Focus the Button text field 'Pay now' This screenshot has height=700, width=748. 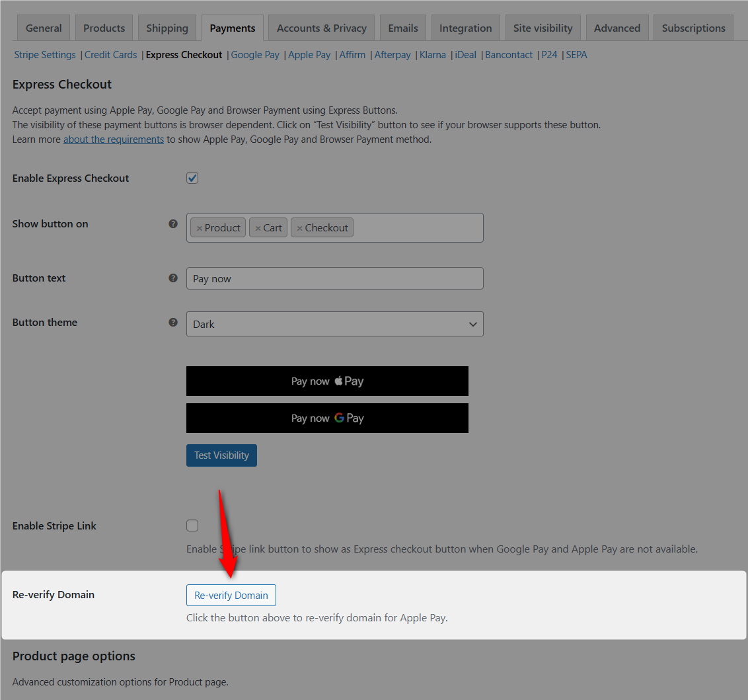pos(335,278)
